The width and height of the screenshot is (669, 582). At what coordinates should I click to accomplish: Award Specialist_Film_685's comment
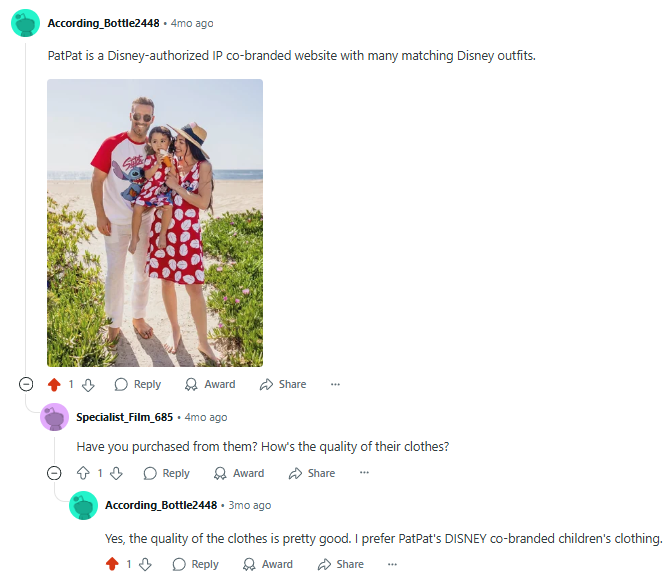click(239, 473)
